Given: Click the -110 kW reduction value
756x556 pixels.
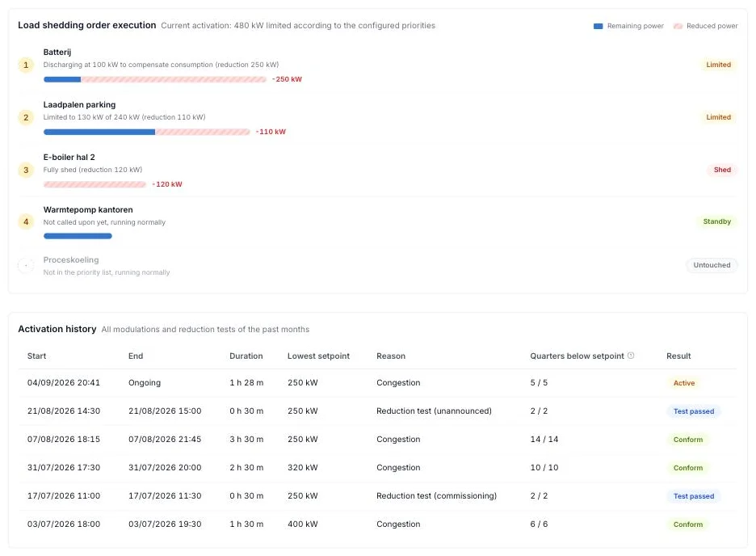Looking at the screenshot, I should pos(271,132).
